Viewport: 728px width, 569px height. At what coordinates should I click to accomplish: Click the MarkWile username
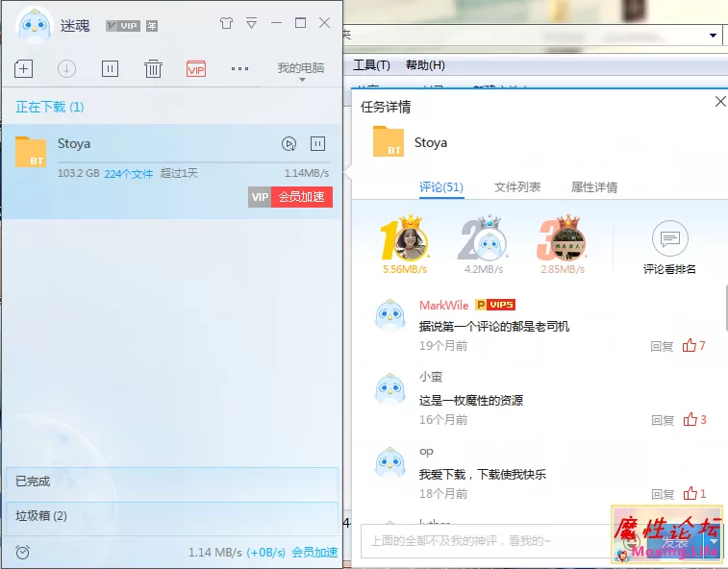(x=444, y=305)
